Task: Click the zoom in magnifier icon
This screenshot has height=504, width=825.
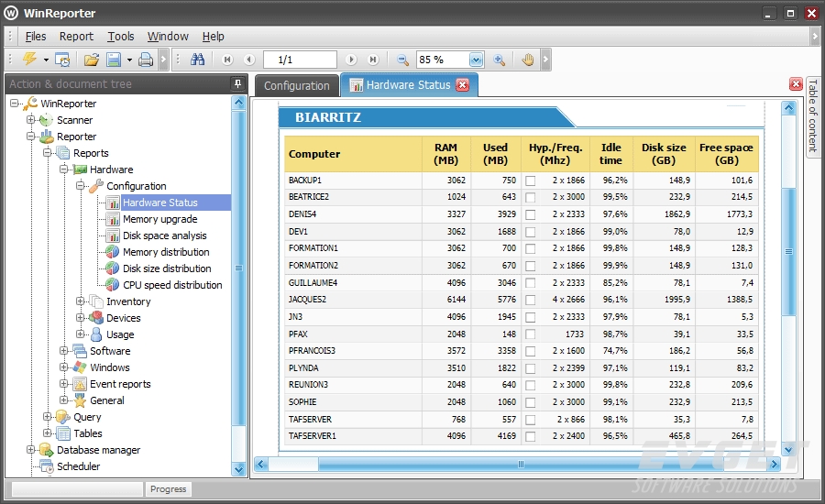Action: click(x=499, y=60)
